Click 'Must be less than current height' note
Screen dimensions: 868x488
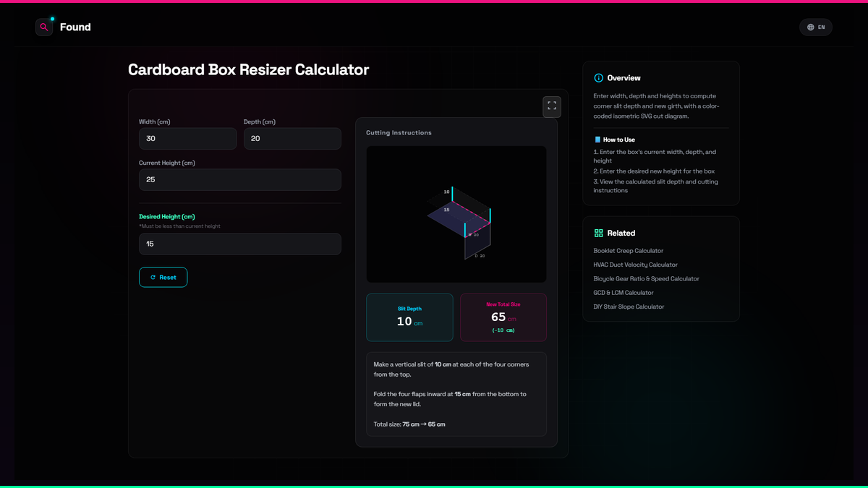pyautogui.click(x=180, y=226)
